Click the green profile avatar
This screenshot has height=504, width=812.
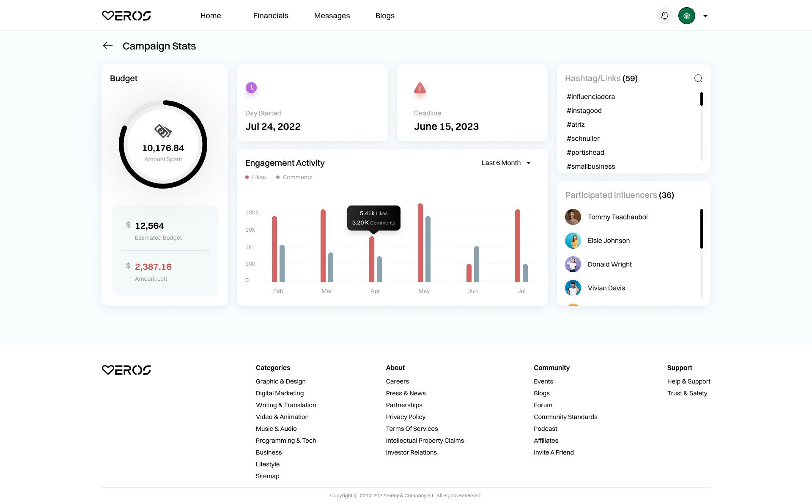point(686,16)
